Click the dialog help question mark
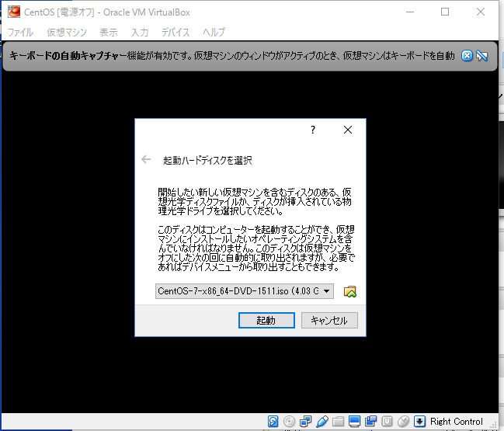504x431 pixels. tap(313, 130)
